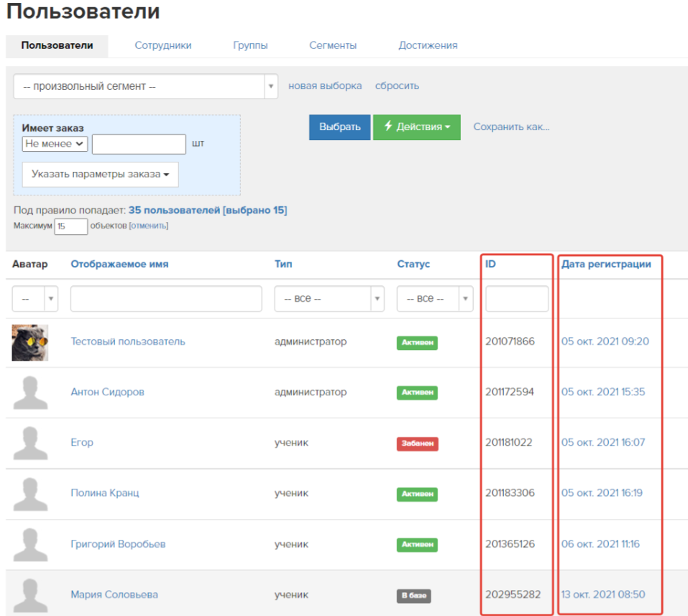Click the Сохранить как... link
688x616 pixels.
click(x=511, y=127)
